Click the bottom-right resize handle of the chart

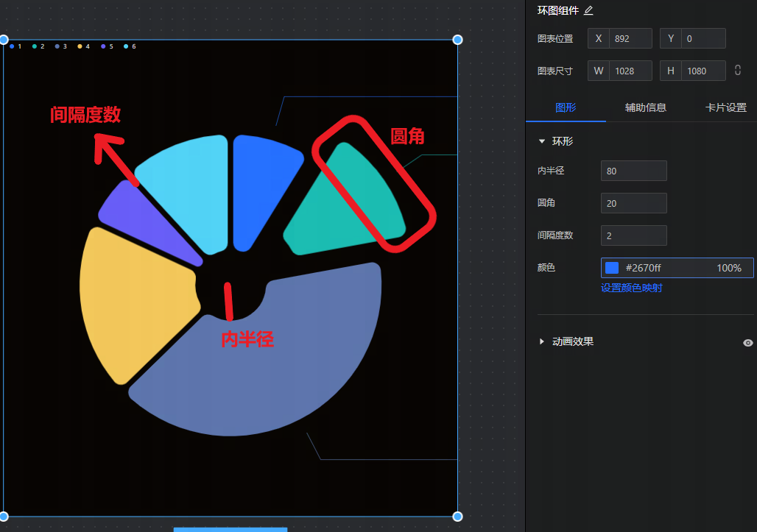coord(457,516)
